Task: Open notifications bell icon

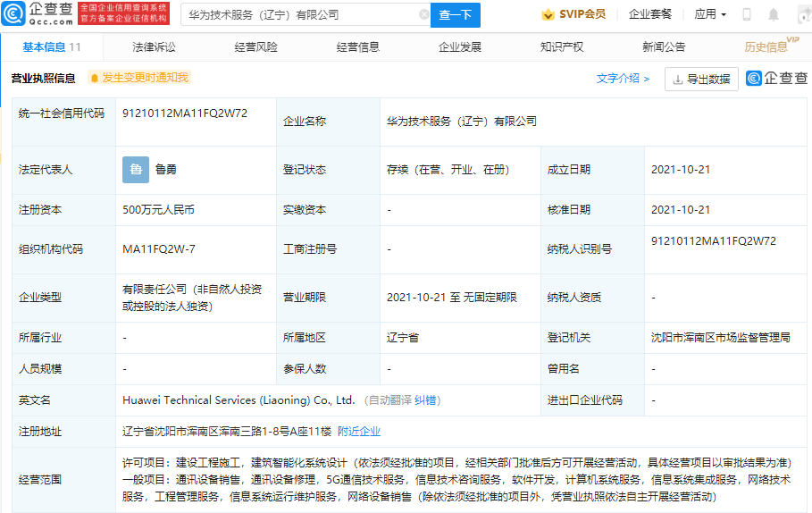Action: point(774,14)
